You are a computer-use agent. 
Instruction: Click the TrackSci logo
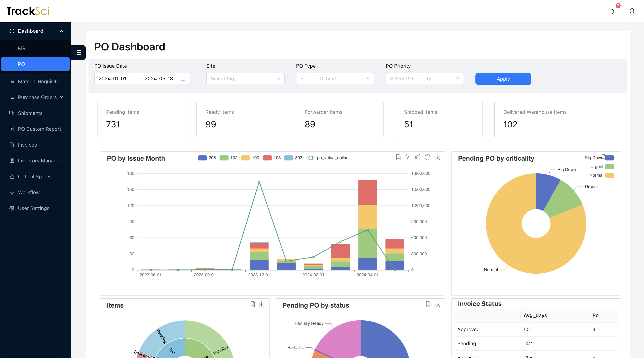click(x=28, y=11)
